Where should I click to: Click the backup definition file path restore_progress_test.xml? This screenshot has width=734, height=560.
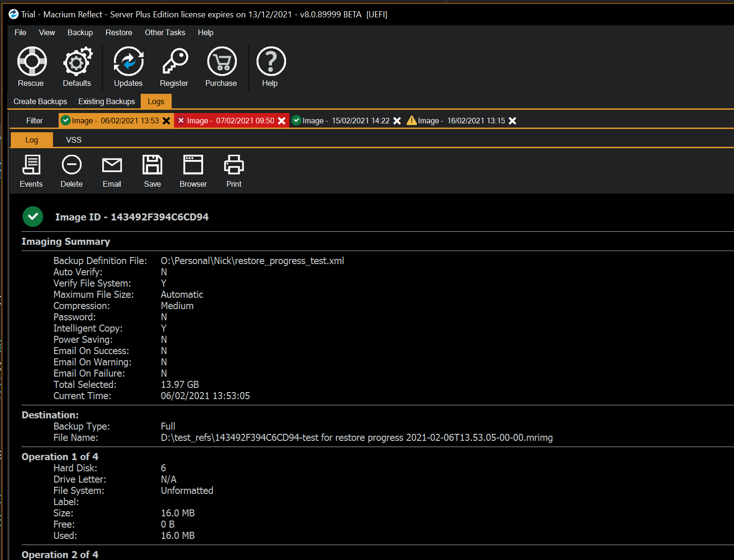[252, 261]
